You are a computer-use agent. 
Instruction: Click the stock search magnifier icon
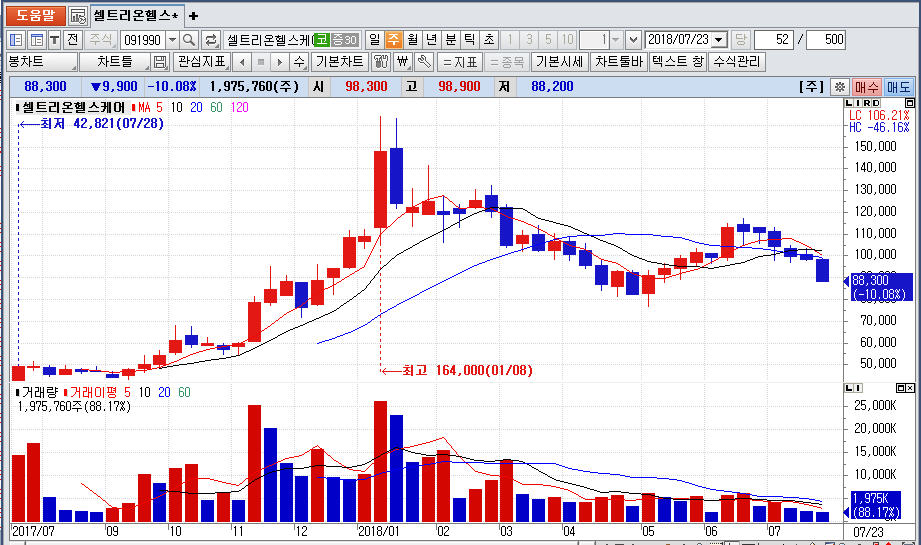point(189,40)
